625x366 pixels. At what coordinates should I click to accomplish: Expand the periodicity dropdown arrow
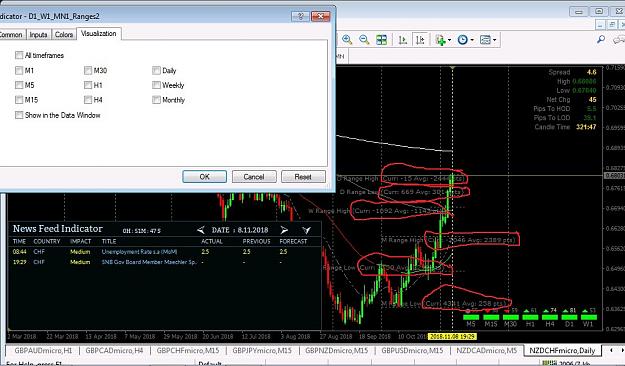point(472,40)
